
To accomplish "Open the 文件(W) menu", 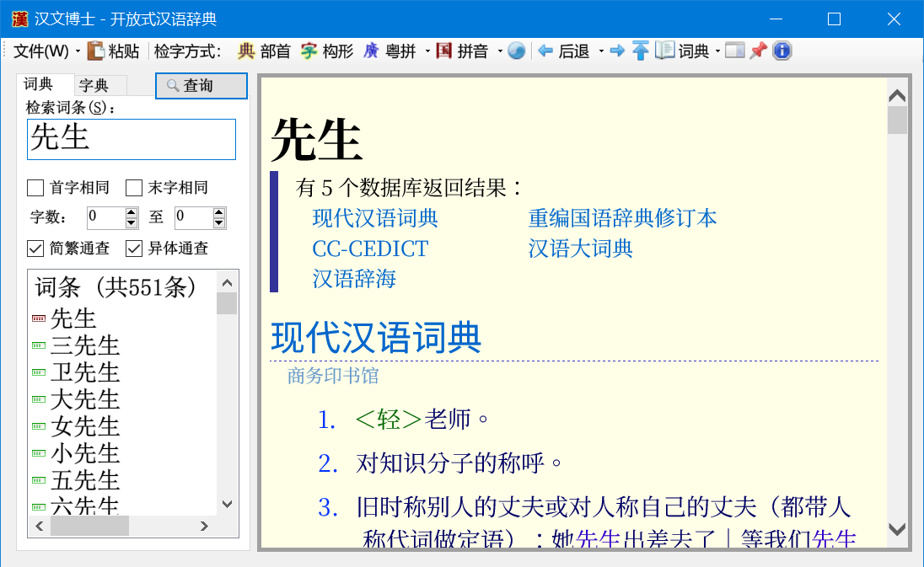I will pyautogui.click(x=40, y=51).
